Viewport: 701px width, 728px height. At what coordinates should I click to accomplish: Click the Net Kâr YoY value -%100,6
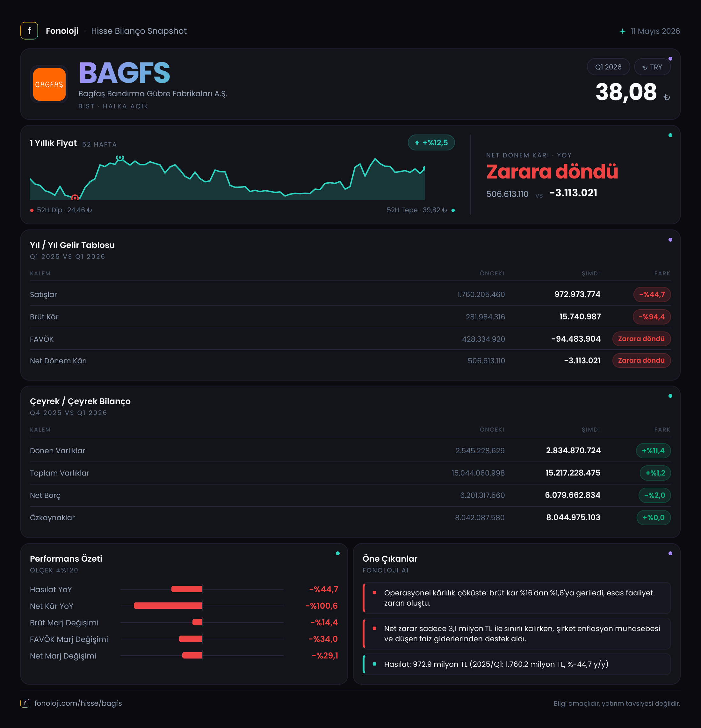[322, 606]
